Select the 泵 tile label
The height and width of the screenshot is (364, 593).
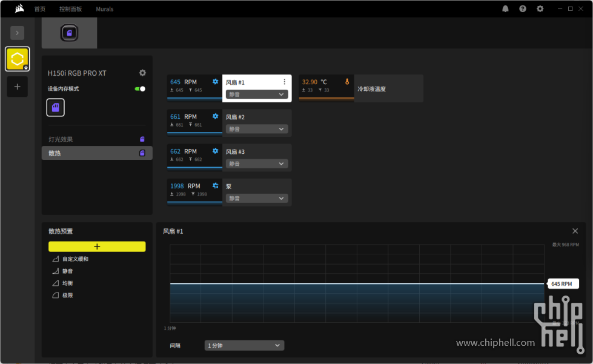[x=228, y=187]
